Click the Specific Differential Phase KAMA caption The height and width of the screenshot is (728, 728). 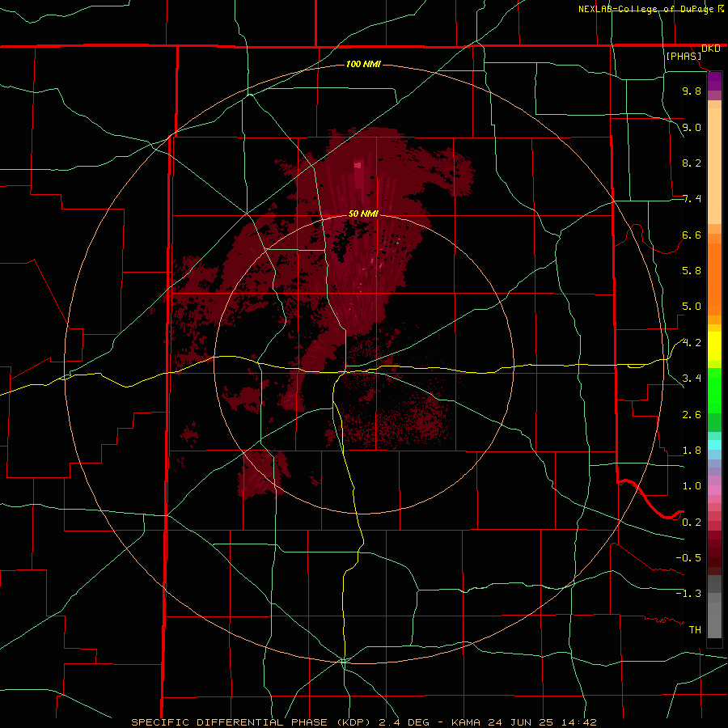(363, 722)
